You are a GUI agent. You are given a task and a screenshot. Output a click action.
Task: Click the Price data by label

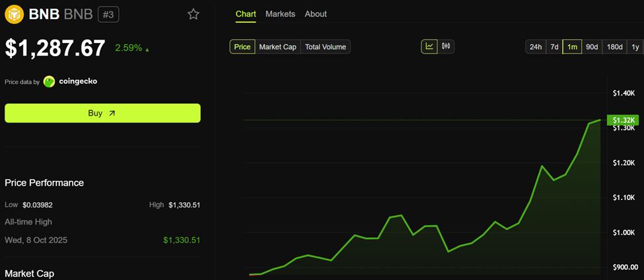pos(22,82)
